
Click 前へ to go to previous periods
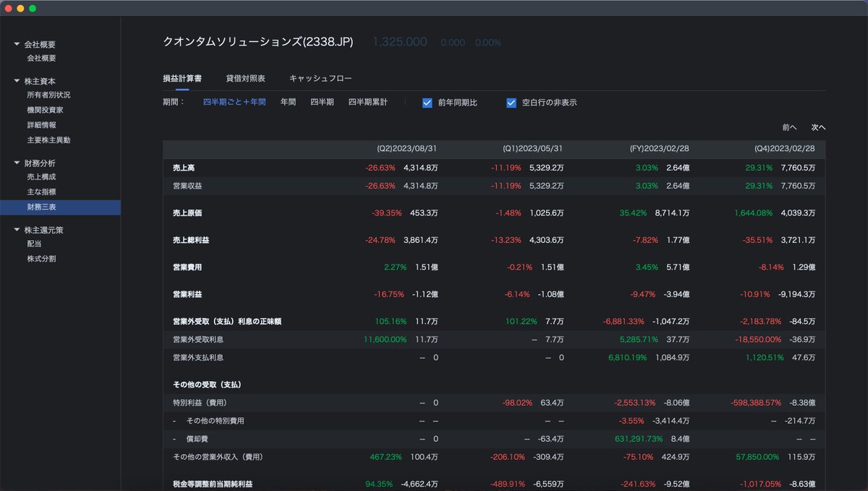click(x=790, y=127)
